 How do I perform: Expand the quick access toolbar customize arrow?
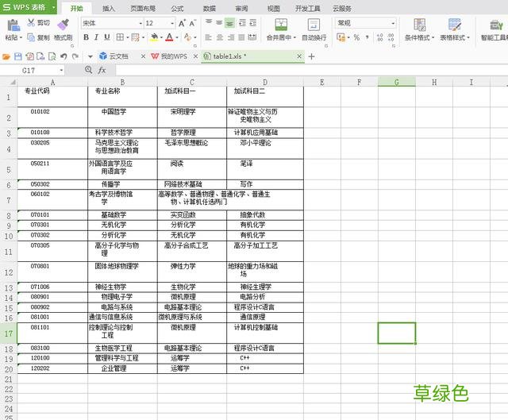tap(90, 56)
